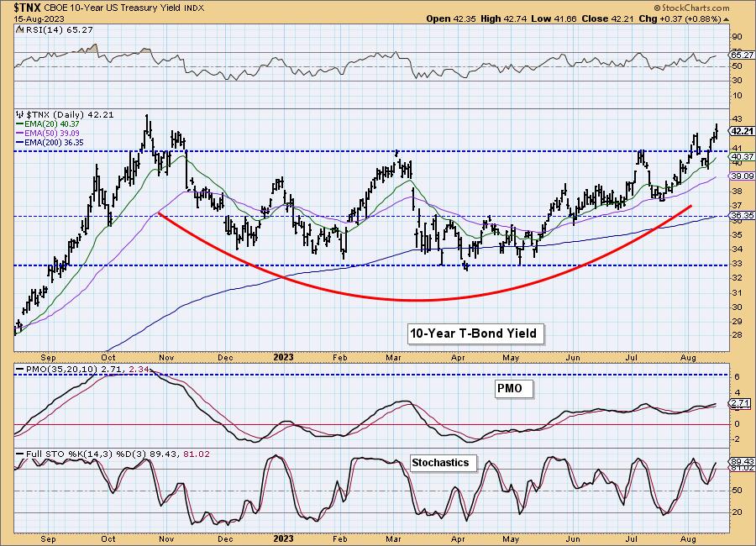Click the 42.21 last-price tag on price scale
756x546 pixels.
point(743,131)
